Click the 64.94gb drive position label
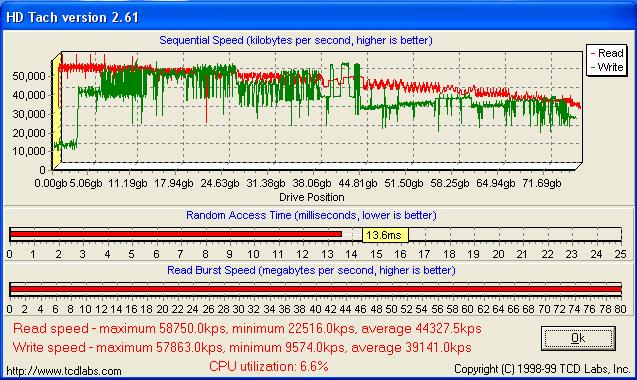Image resolution: width=637 pixels, height=380 pixels. (495, 183)
